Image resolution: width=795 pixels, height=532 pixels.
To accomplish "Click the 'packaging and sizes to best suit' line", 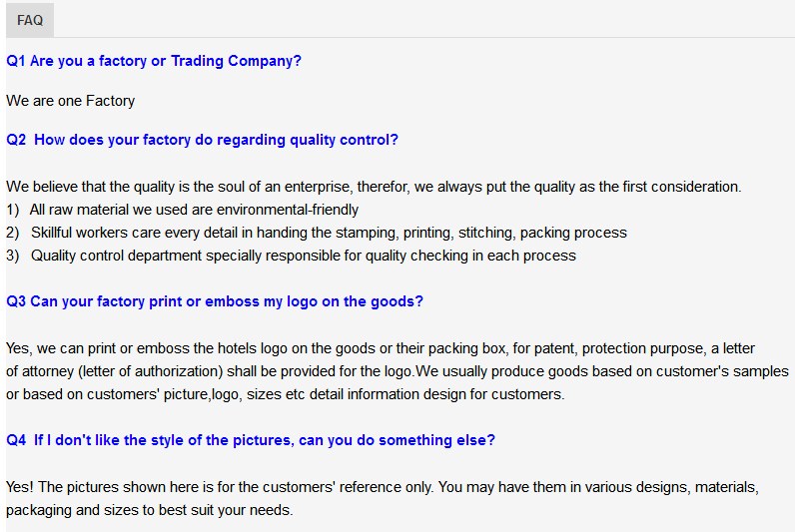I will tap(149, 510).
